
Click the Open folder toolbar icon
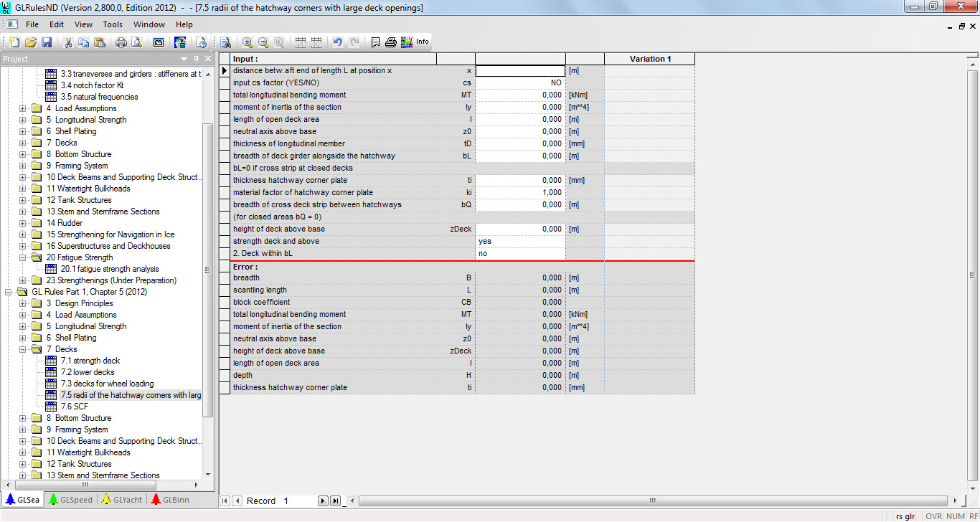click(x=30, y=42)
